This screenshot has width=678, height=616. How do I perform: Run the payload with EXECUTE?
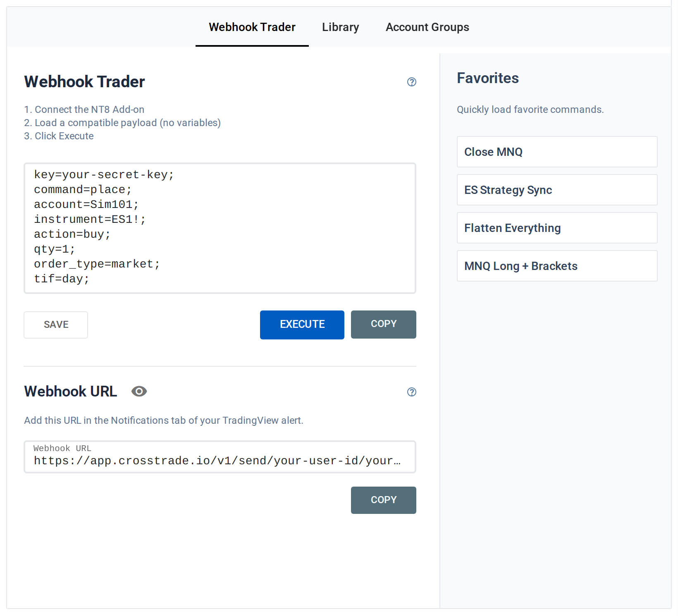(x=302, y=325)
